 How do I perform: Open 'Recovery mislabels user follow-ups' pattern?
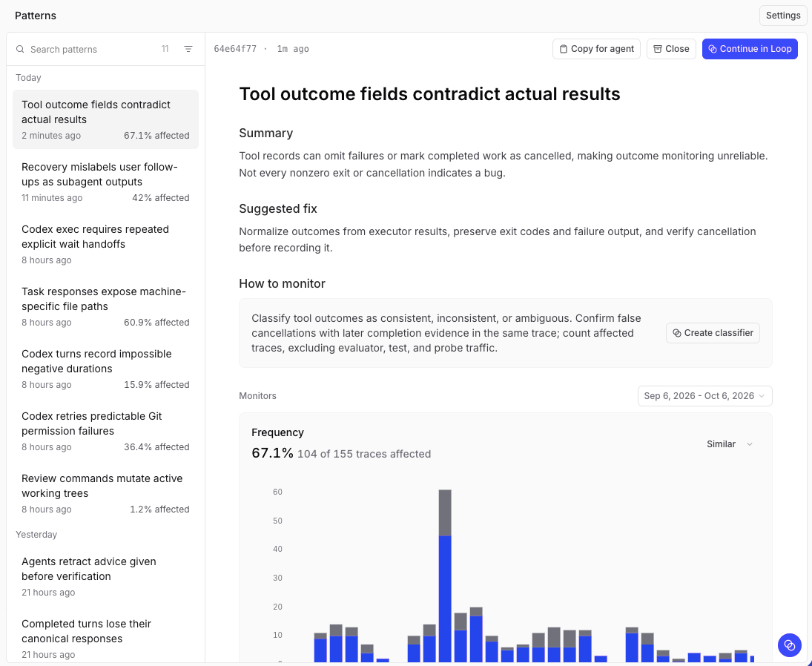pyautogui.click(x=105, y=182)
